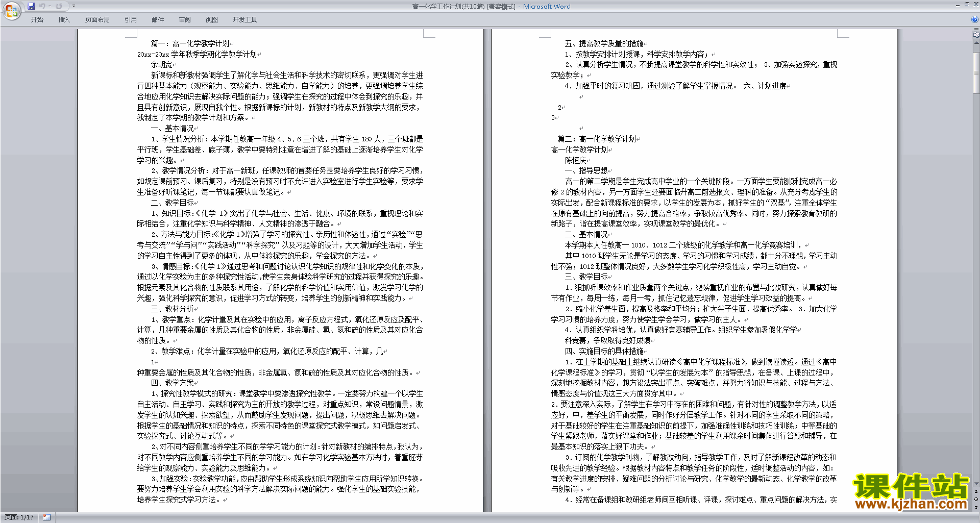The height and width of the screenshot is (523, 980).
Task: Click the line 20xx-20xx 学年秋季学期化学教学计划
Action: tap(197, 54)
